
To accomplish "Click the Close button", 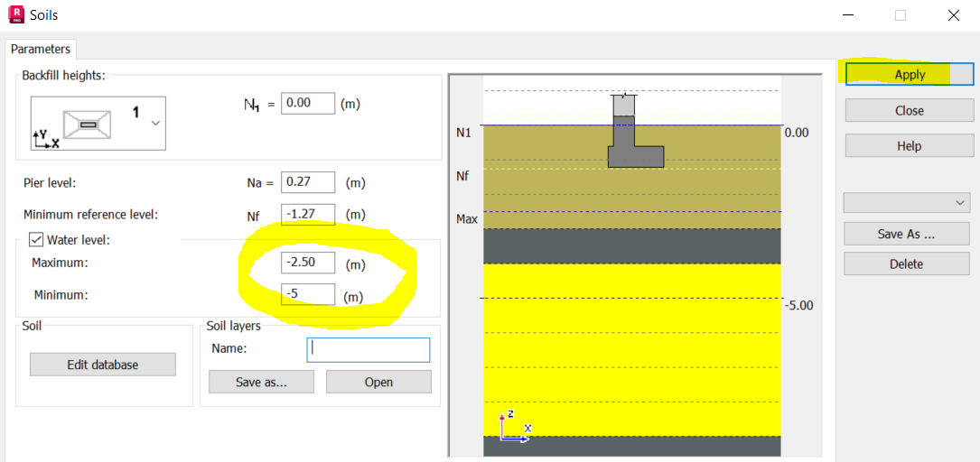I will tap(910, 110).
